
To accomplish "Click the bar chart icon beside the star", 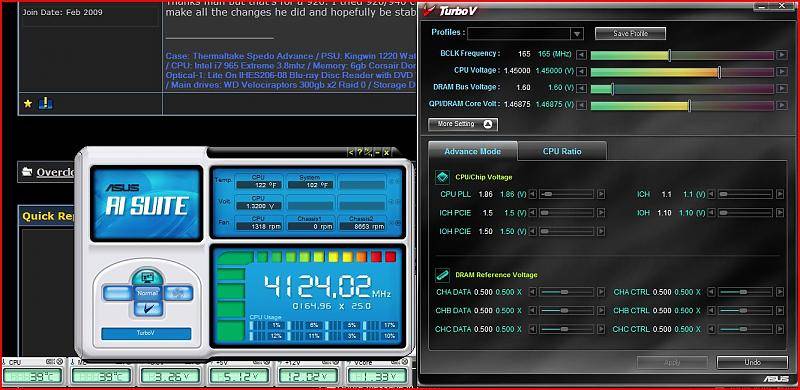I will [x=45, y=104].
